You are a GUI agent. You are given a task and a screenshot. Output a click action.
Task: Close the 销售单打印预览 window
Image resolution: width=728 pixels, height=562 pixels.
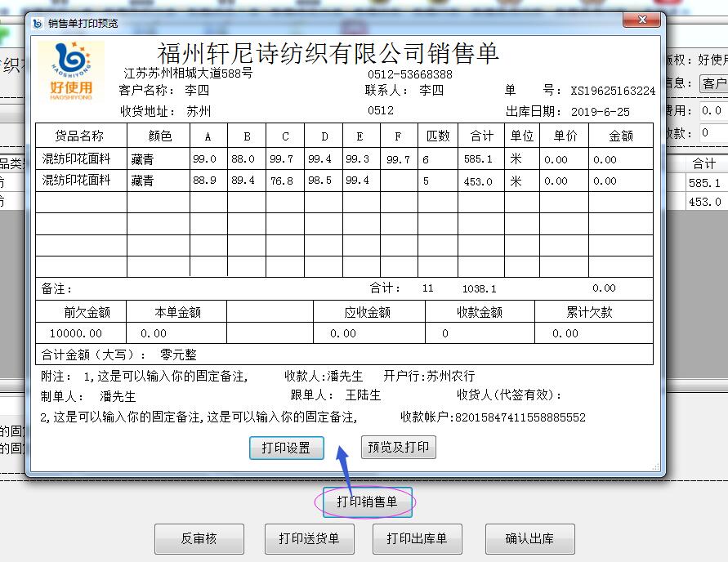tap(641, 20)
